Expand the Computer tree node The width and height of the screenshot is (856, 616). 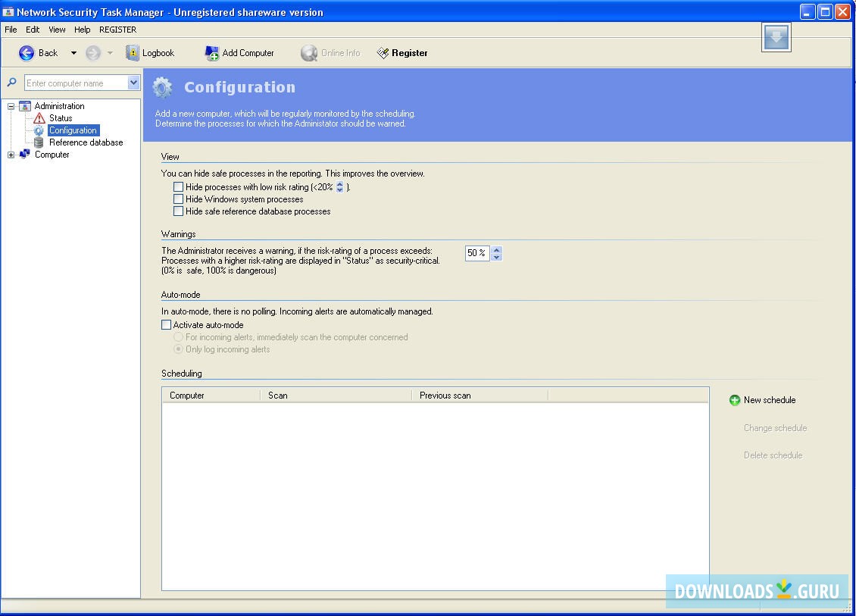11,155
